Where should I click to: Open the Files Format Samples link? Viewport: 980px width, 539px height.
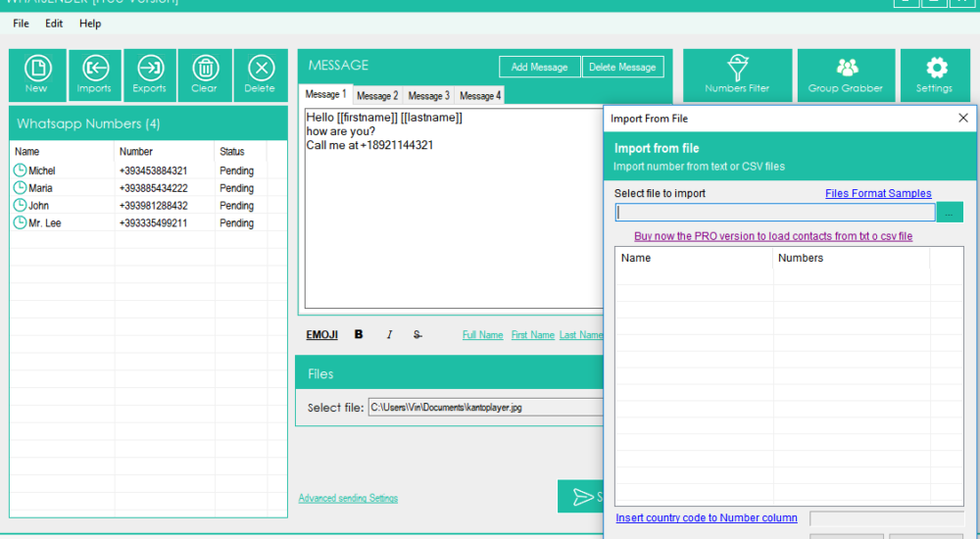(878, 193)
